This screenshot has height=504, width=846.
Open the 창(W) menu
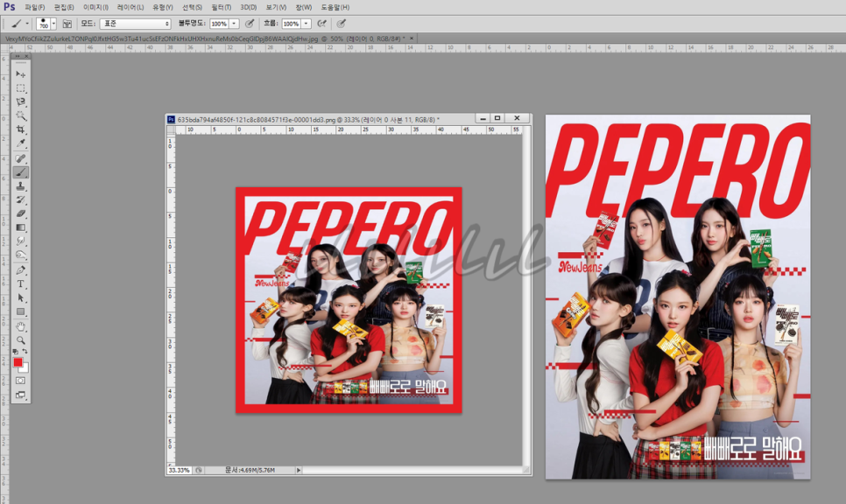click(x=304, y=8)
